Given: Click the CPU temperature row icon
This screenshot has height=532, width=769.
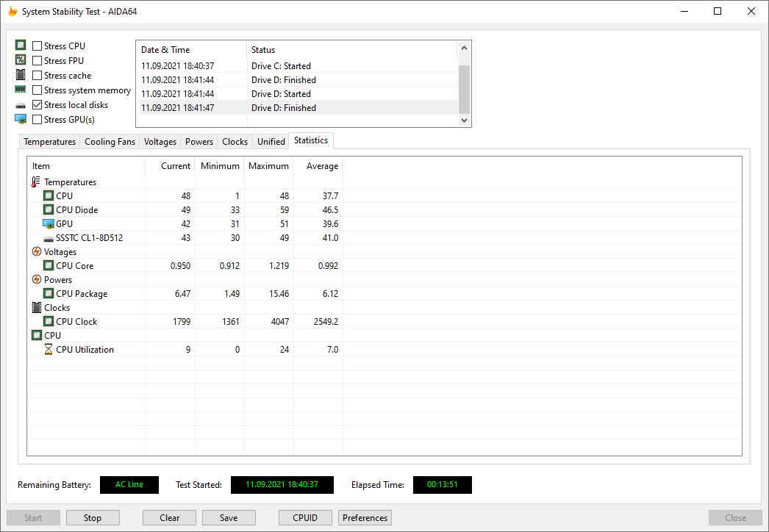Looking at the screenshot, I should click(48, 195).
